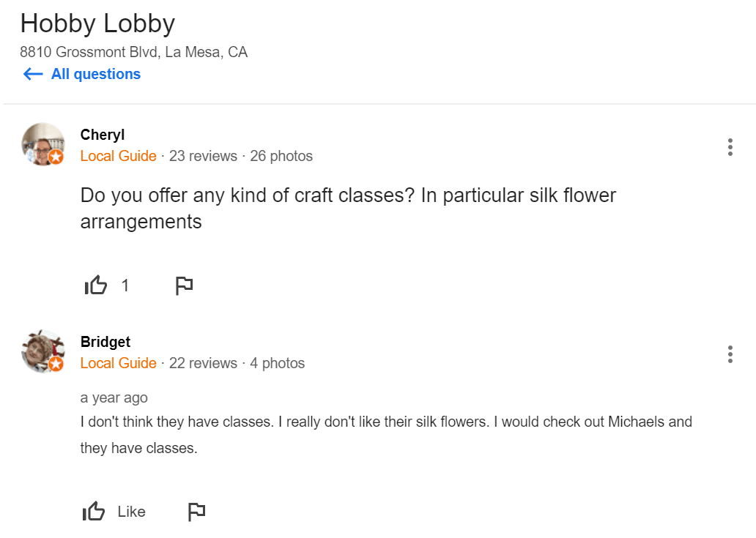Click the Hobby Lobby title
The height and width of the screenshot is (538, 756).
(x=97, y=23)
